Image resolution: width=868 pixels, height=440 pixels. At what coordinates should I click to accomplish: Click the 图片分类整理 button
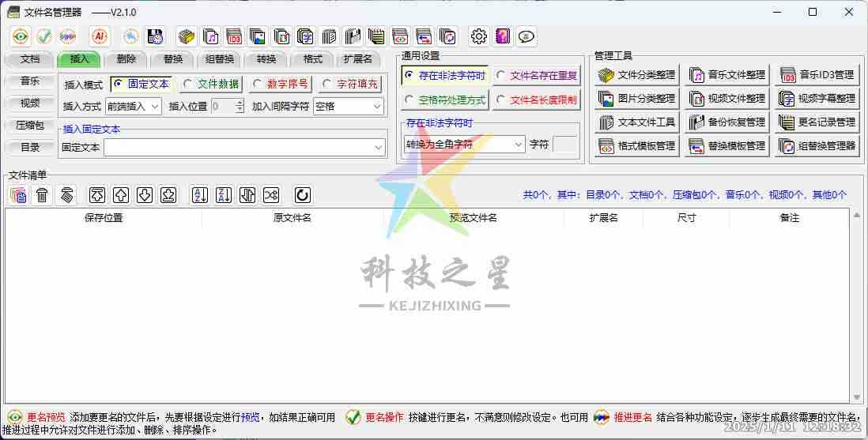point(636,99)
